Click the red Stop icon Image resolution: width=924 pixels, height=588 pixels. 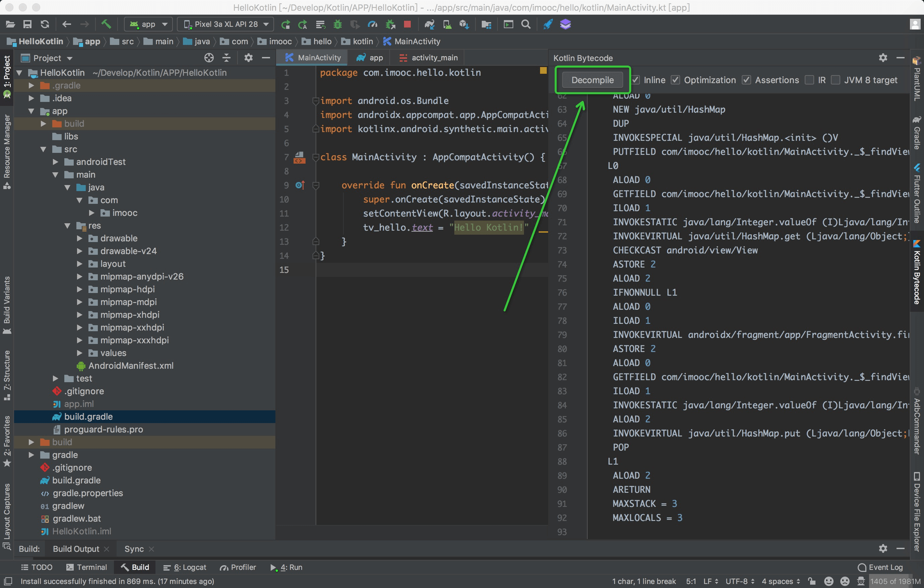pyautogui.click(x=407, y=24)
